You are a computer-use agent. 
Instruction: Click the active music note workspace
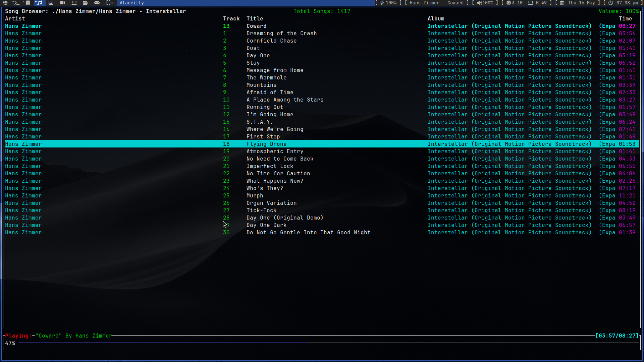[x=39, y=3]
